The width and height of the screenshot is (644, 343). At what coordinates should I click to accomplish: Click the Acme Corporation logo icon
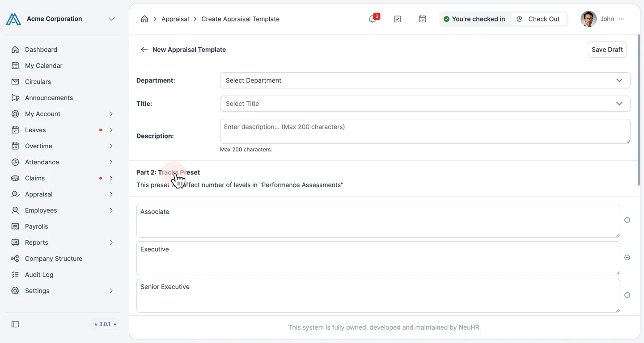coord(13,19)
